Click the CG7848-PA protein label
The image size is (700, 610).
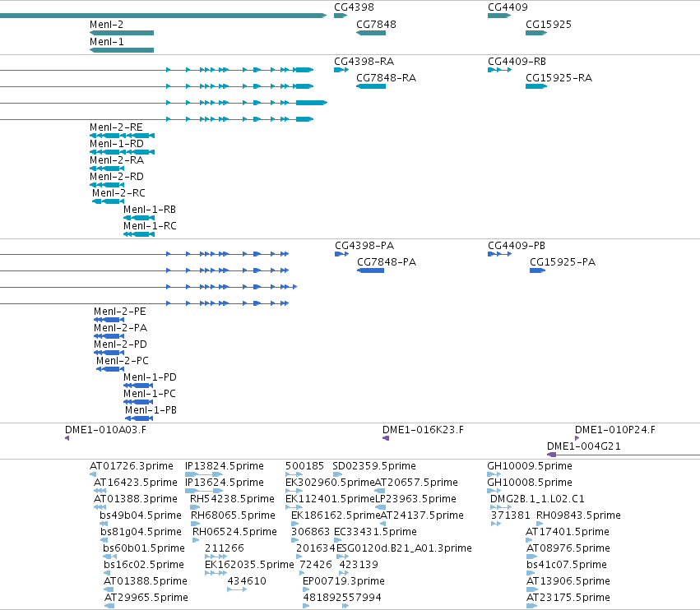(x=387, y=262)
